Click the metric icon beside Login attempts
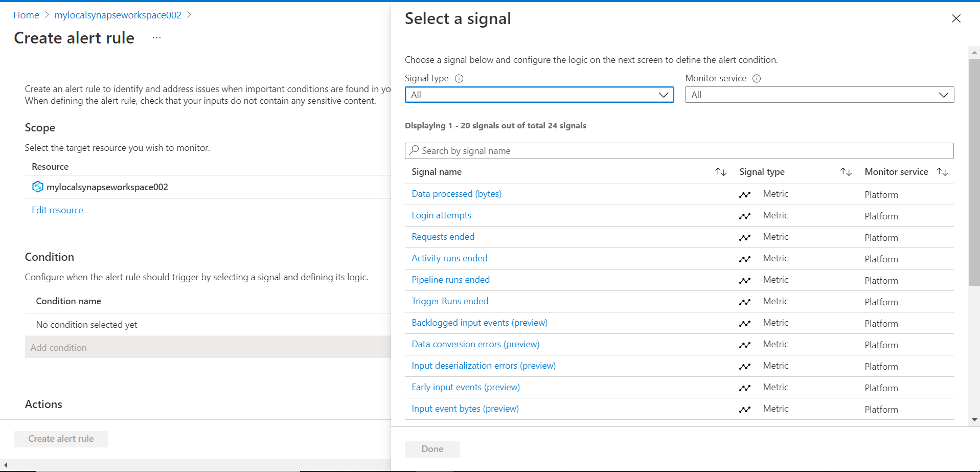This screenshot has width=980, height=472. pyautogui.click(x=745, y=216)
